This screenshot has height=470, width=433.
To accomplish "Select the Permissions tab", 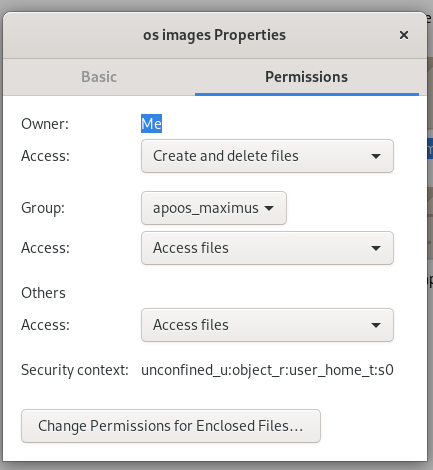I will [306, 77].
